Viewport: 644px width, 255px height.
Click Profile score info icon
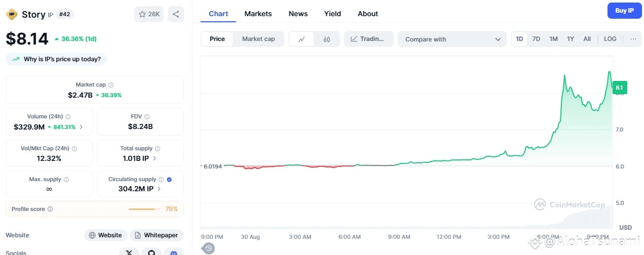tap(50, 209)
